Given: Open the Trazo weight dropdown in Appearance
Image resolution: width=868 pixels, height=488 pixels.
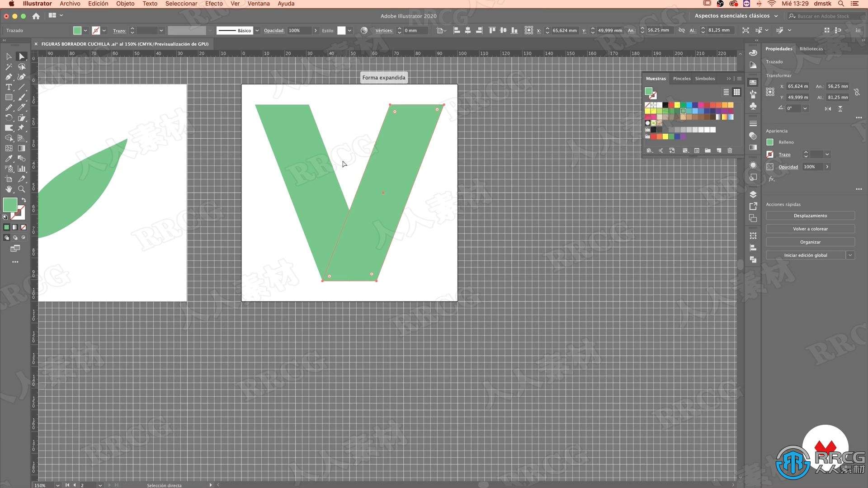Looking at the screenshot, I should [827, 155].
